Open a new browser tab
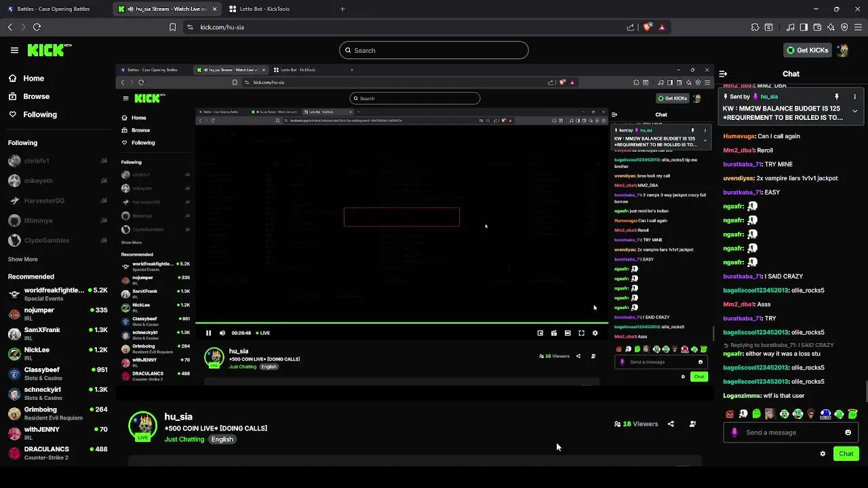Viewport: 868px width, 488px height. (342, 9)
